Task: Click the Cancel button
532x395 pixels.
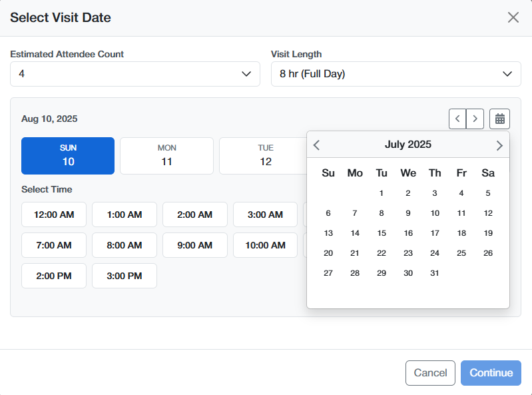Action: (x=430, y=373)
